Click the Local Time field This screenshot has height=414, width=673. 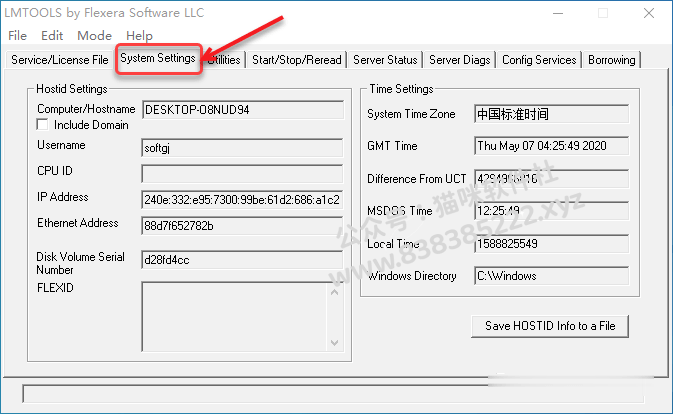tap(552, 244)
